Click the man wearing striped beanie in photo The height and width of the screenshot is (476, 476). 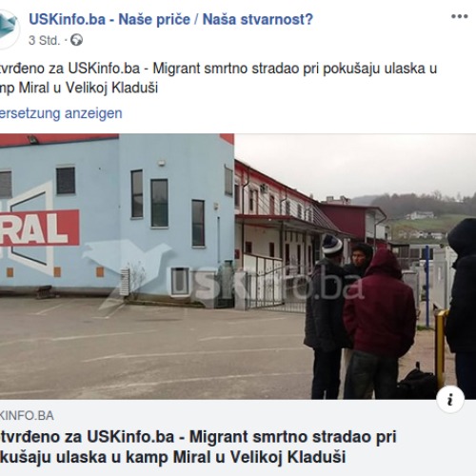(325, 316)
